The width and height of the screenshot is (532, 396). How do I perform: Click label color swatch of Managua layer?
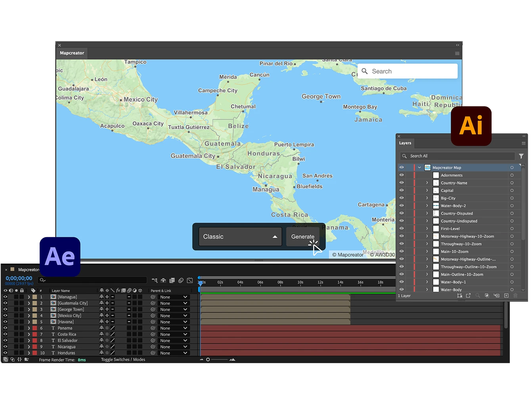(34, 297)
